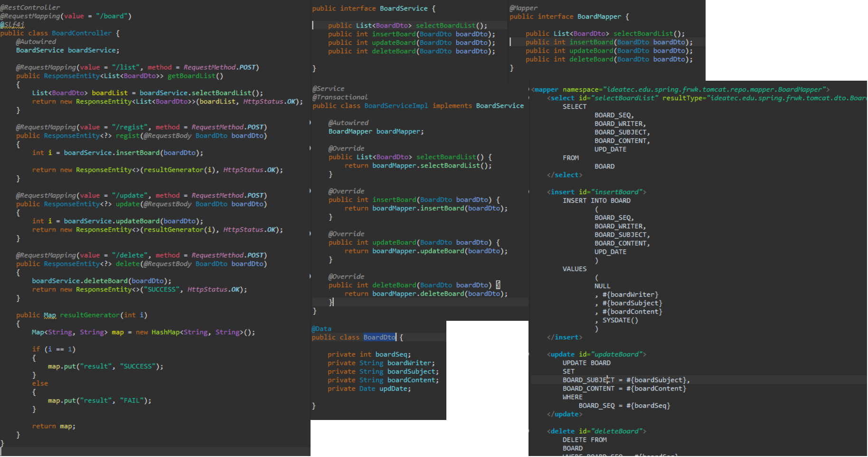The height and width of the screenshot is (457, 868).
Task: Select the BoardController class name
Action: (x=82, y=33)
